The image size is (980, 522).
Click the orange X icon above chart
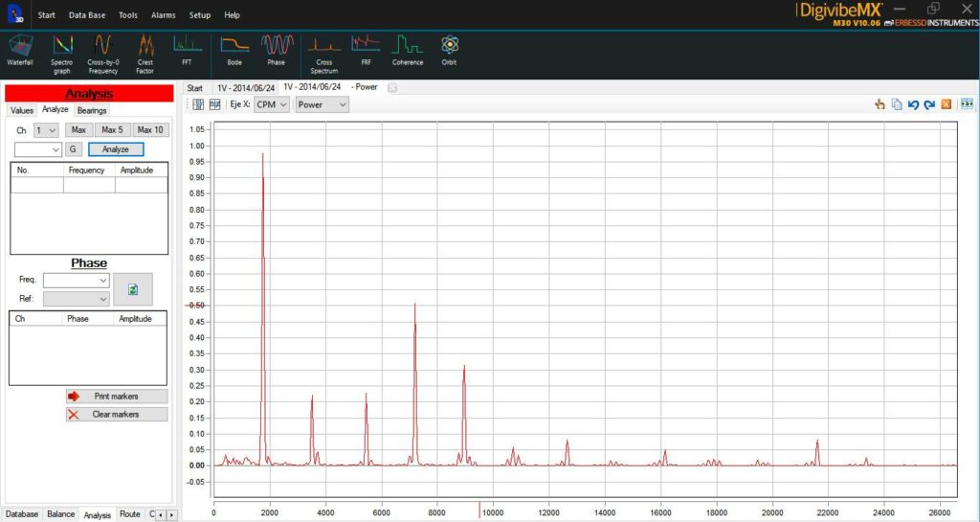tap(947, 104)
